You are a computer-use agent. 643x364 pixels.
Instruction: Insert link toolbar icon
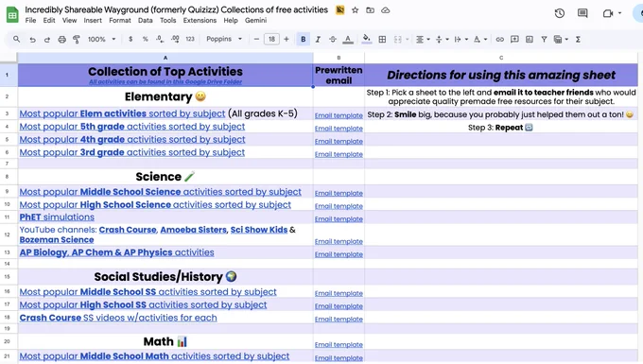coord(499,40)
